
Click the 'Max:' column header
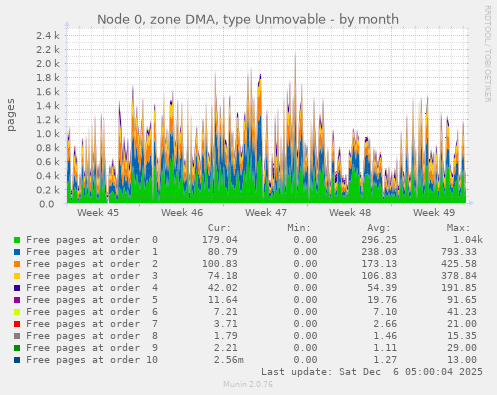[x=458, y=228]
